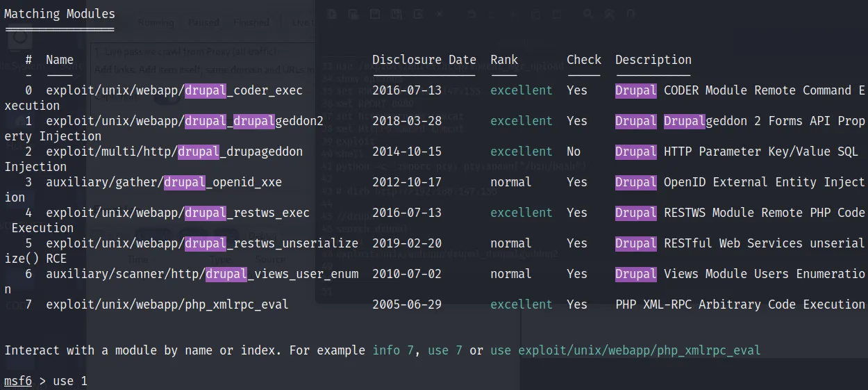Click the 'No' check value for drupal_drupageddon
Viewport: 868px width, 390px height.
[x=574, y=152]
